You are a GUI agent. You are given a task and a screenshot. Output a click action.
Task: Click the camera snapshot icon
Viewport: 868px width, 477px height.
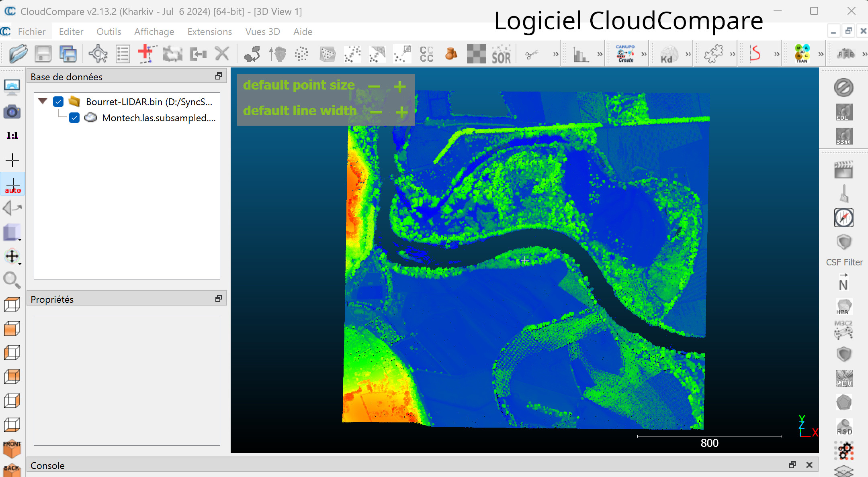point(12,112)
